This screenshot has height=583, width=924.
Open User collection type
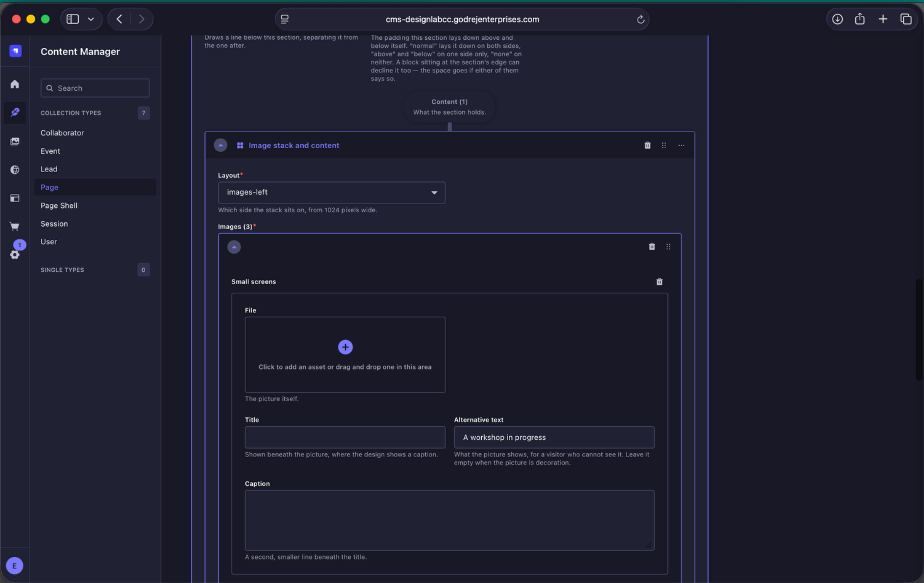[x=49, y=242]
